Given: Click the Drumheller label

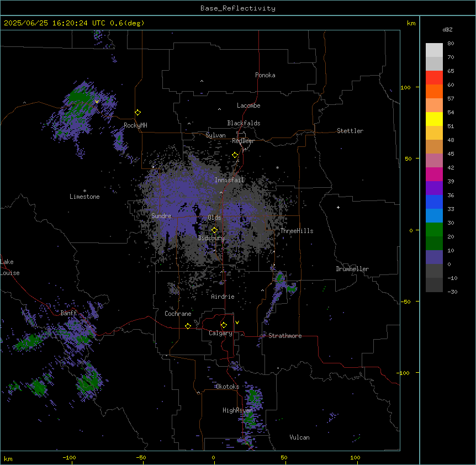Looking at the screenshot, I should coord(352,269).
